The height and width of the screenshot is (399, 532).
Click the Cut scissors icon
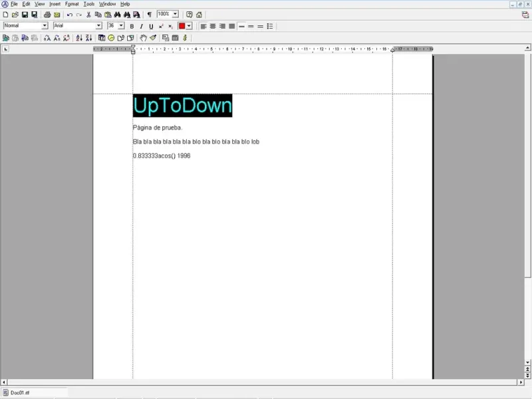pos(88,15)
